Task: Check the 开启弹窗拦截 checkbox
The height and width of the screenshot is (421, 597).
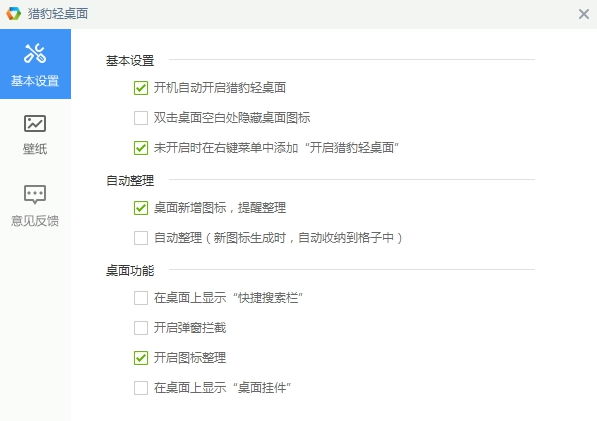Action: coord(141,328)
